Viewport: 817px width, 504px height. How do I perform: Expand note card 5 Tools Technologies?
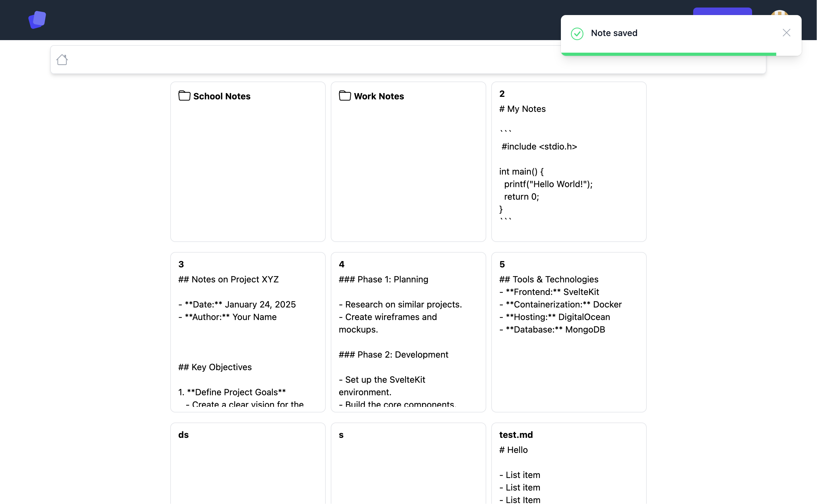pyautogui.click(x=568, y=332)
